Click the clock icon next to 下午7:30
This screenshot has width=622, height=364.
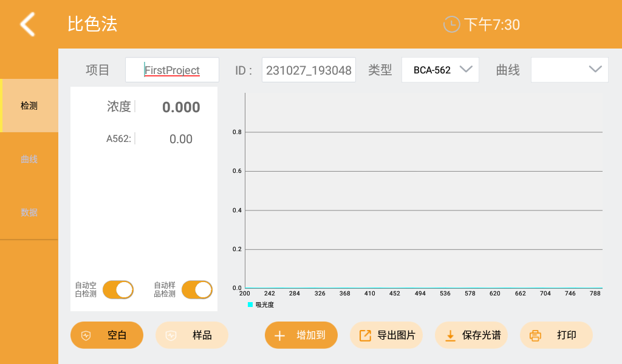tap(451, 24)
